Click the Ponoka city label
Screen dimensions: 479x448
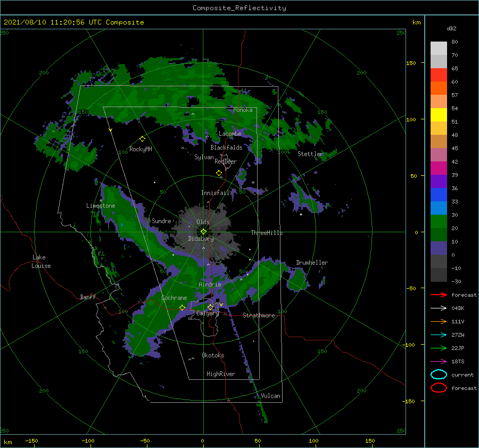coord(243,110)
